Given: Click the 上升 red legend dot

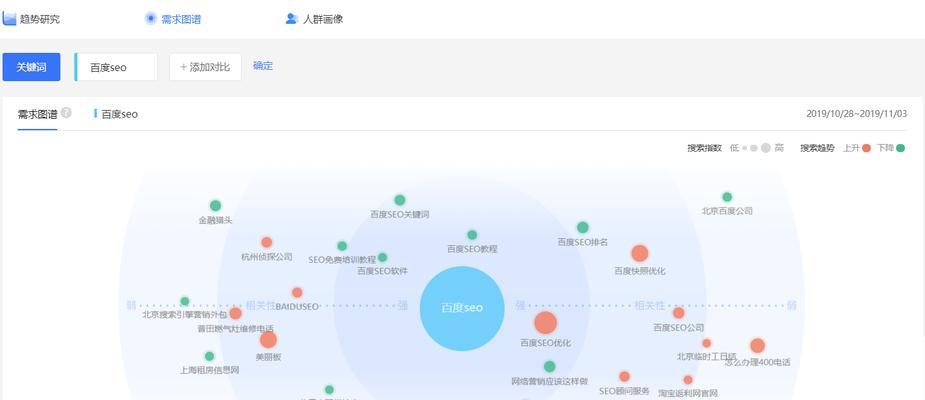Looking at the screenshot, I should pyautogui.click(x=866, y=148).
